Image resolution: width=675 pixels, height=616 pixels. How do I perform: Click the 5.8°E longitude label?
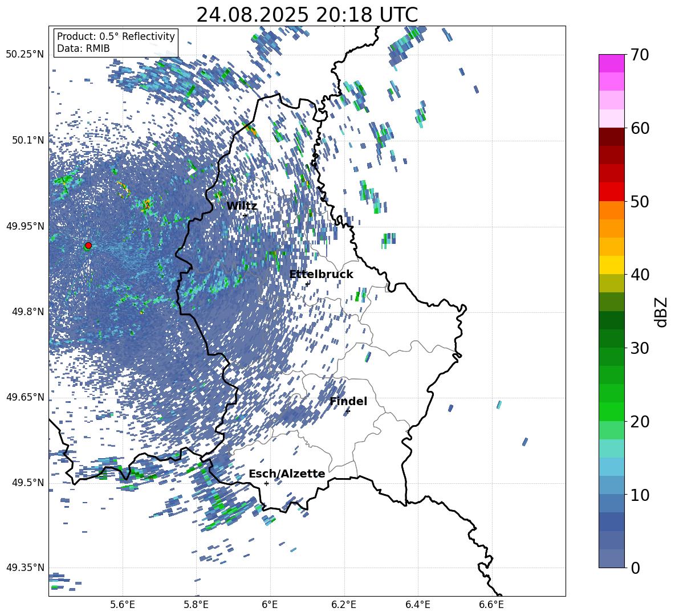pos(196,605)
